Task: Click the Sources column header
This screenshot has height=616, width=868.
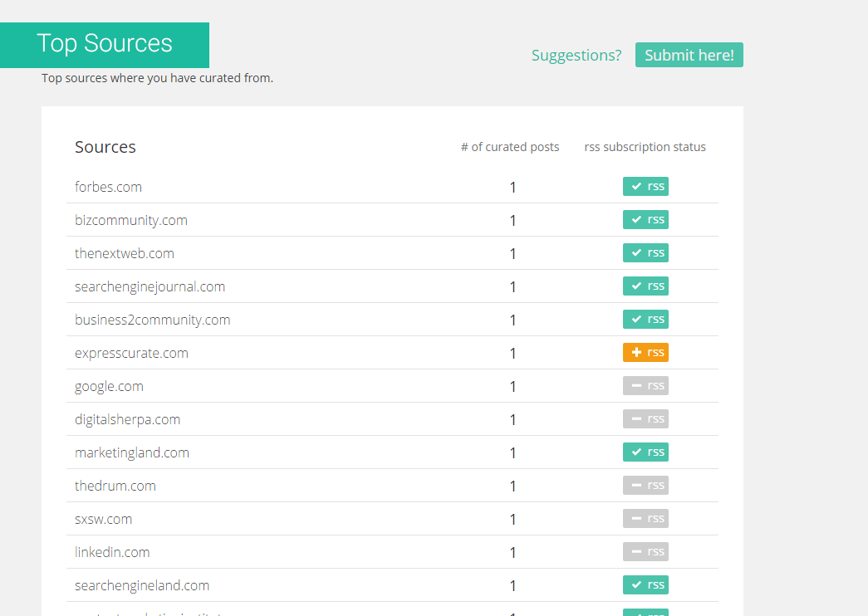Action: [105, 147]
